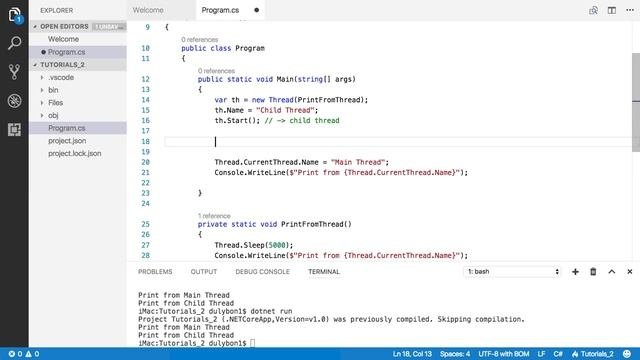Click the unsaved dot on Program.cs tab
The height and width of the screenshot is (360, 640).
[x=256, y=10]
